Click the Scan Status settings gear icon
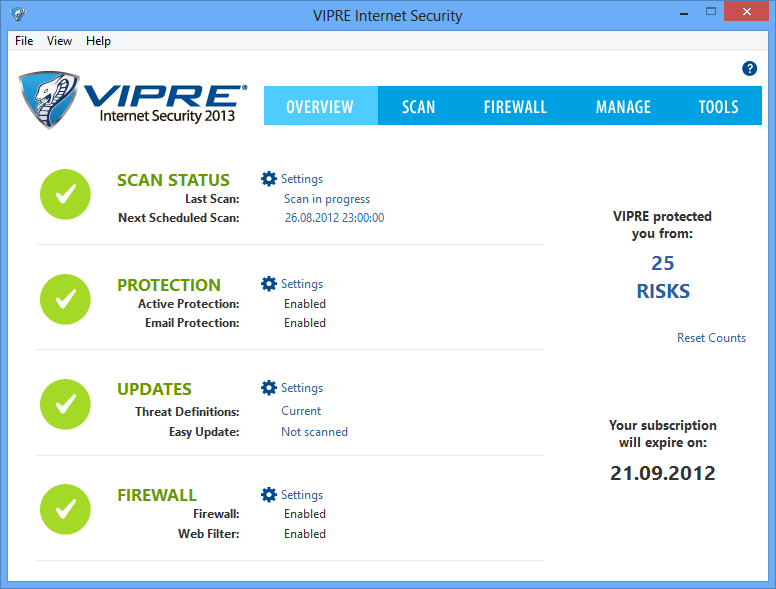The height and width of the screenshot is (589, 776). 269,179
